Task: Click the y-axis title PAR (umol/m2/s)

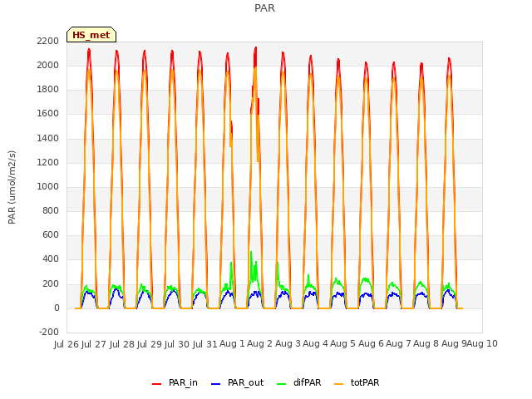Action: click(x=12, y=187)
